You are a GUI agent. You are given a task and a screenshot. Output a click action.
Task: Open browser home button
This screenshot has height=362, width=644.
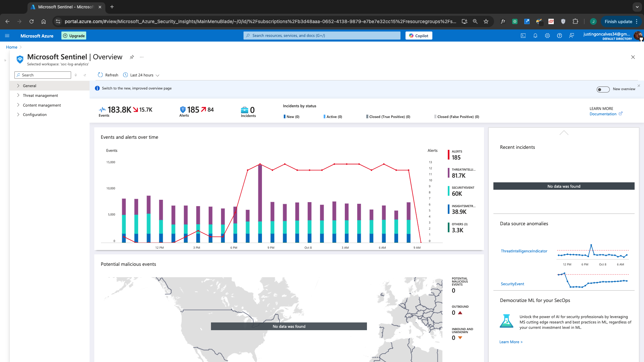tap(44, 21)
